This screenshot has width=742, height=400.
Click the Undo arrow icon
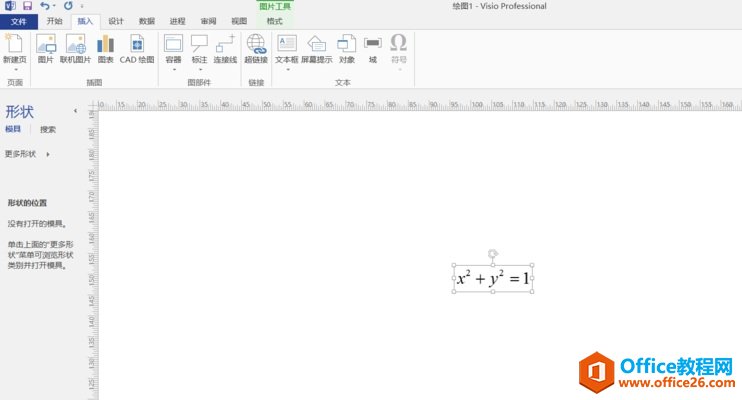click(45, 6)
